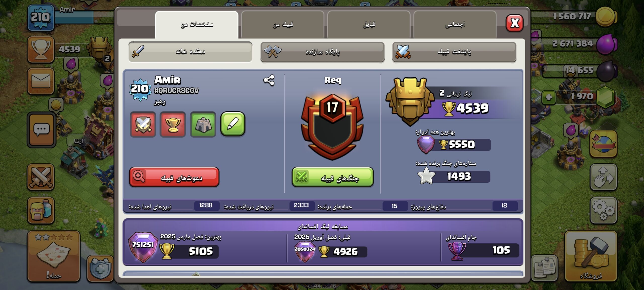Open the chat speech bubble
Screen dimensions: 644x290
41,130
